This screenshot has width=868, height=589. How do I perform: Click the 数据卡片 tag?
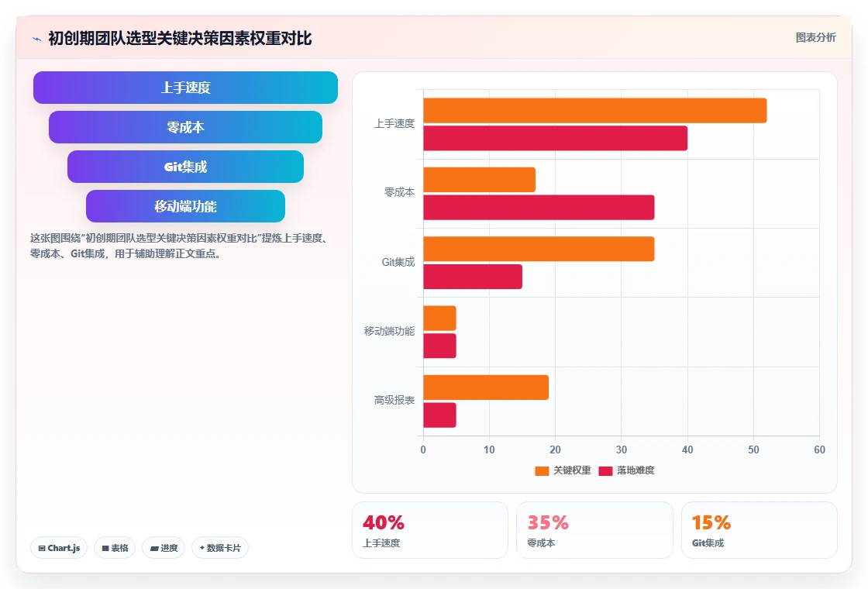[220, 548]
